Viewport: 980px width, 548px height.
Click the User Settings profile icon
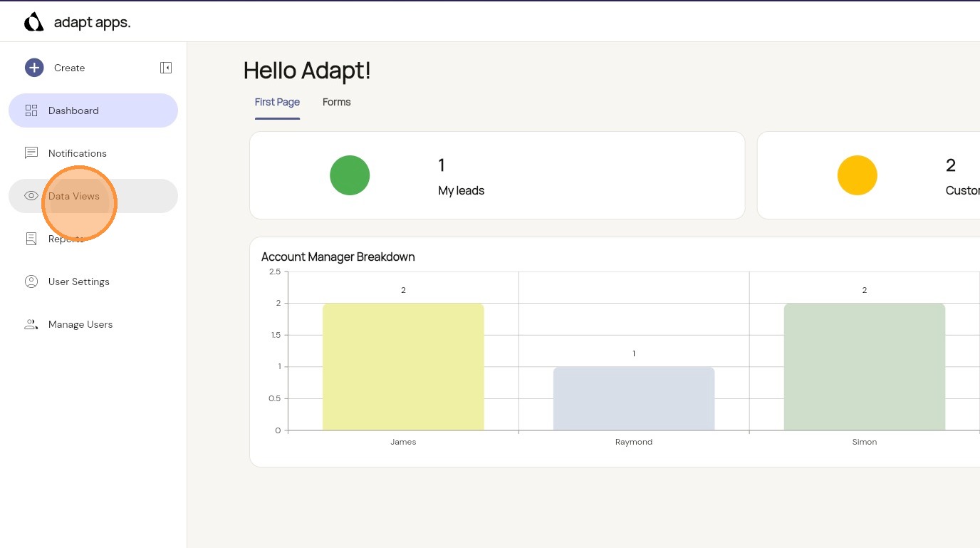(x=31, y=281)
